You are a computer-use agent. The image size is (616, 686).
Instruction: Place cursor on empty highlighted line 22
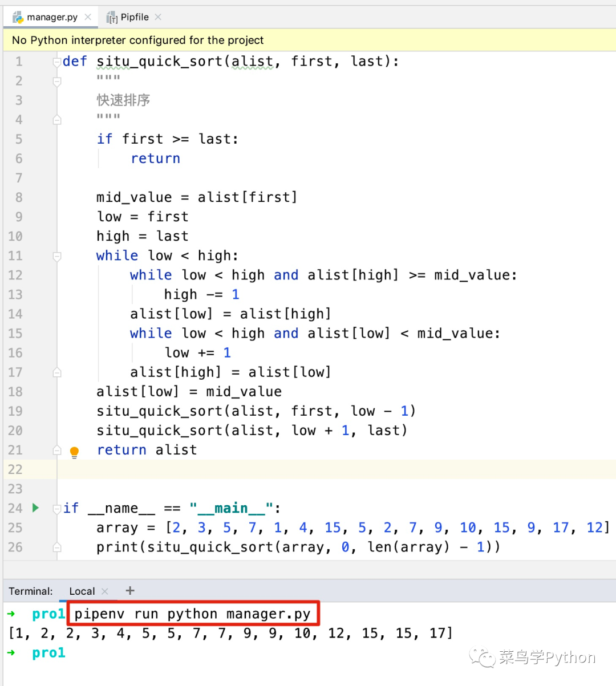coord(337,469)
